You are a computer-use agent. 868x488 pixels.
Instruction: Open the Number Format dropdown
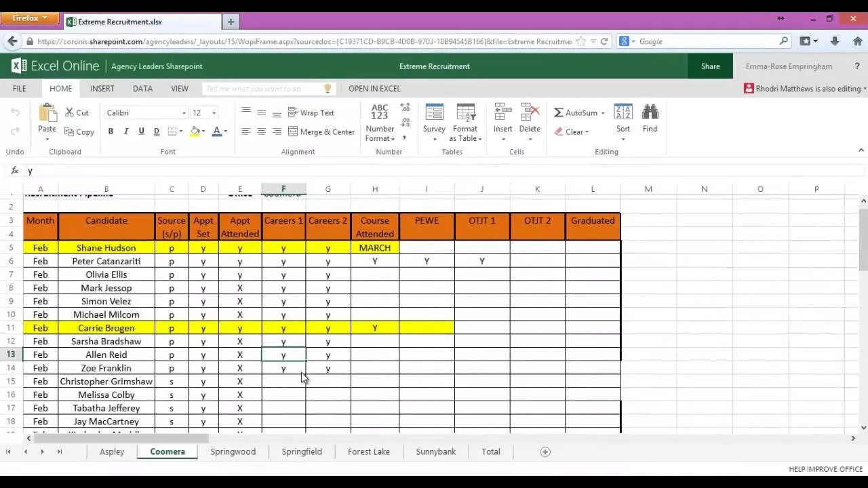tap(380, 123)
